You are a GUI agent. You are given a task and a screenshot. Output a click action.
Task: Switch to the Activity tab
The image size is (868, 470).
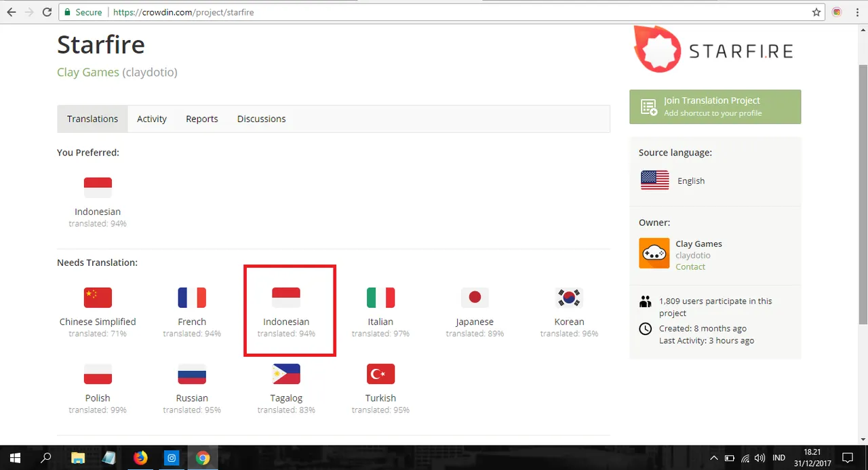tap(152, 119)
